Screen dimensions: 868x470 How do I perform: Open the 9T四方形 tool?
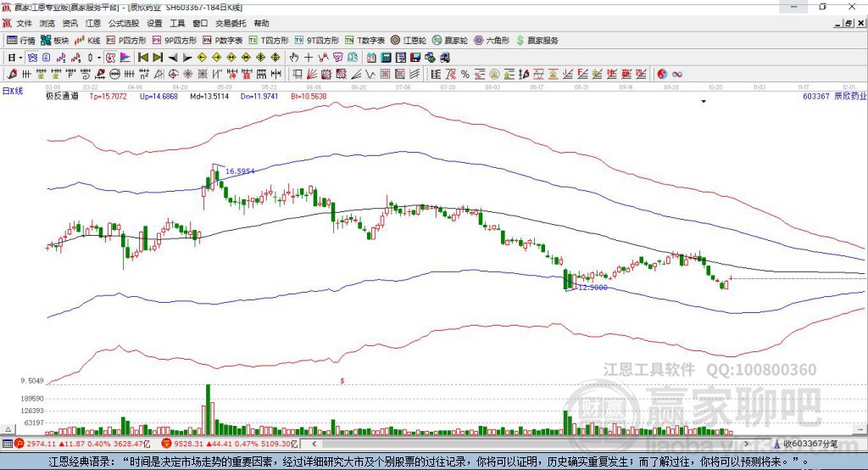[316, 40]
